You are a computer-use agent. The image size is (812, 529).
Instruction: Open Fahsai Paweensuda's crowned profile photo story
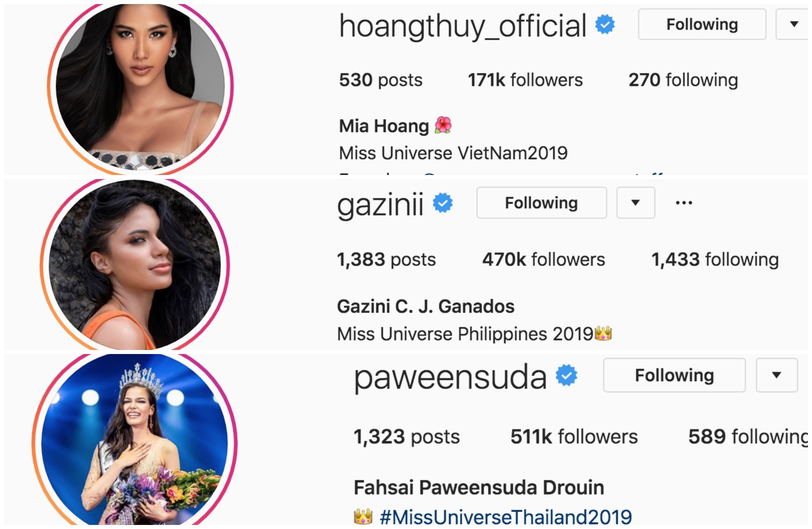(135, 440)
